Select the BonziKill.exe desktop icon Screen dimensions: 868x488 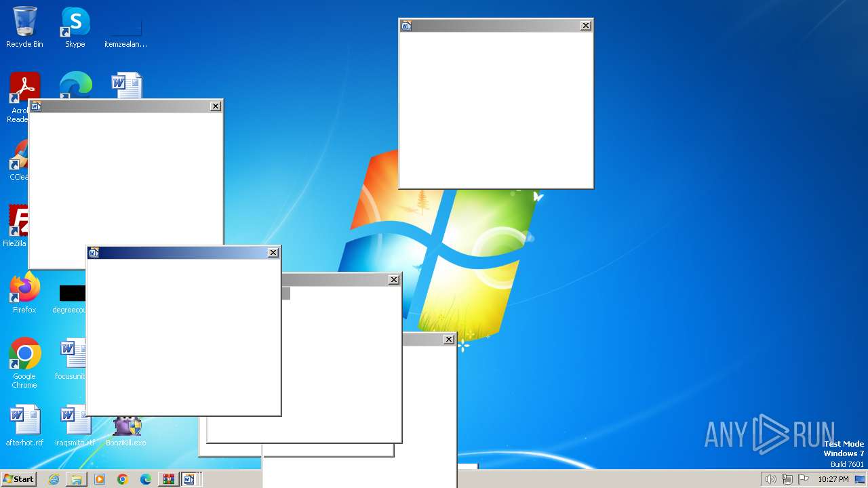126,430
